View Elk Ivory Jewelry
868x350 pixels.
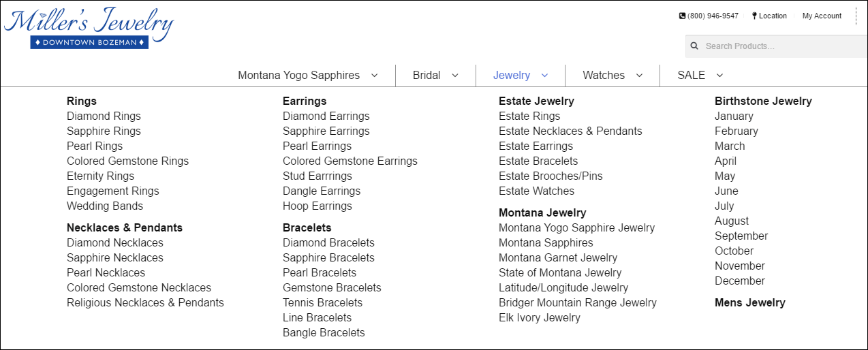(x=540, y=318)
